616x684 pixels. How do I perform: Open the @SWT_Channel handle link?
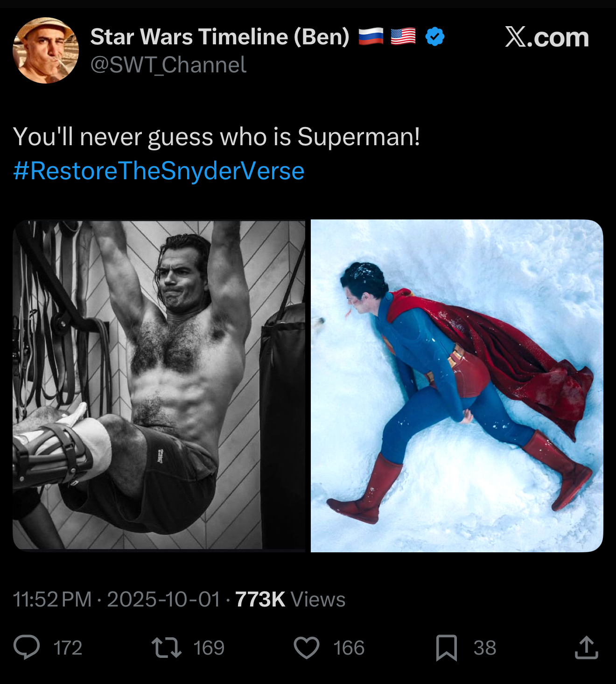coord(168,65)
